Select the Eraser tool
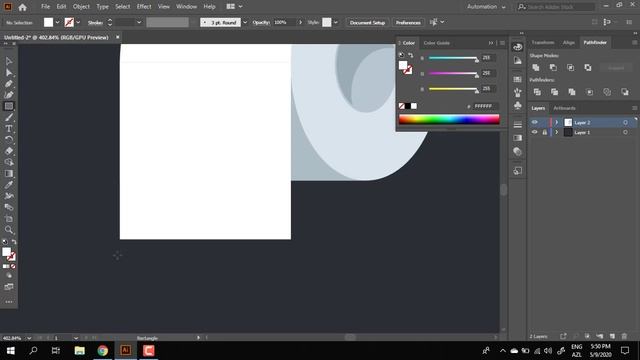640x360 pixels. 9,151
